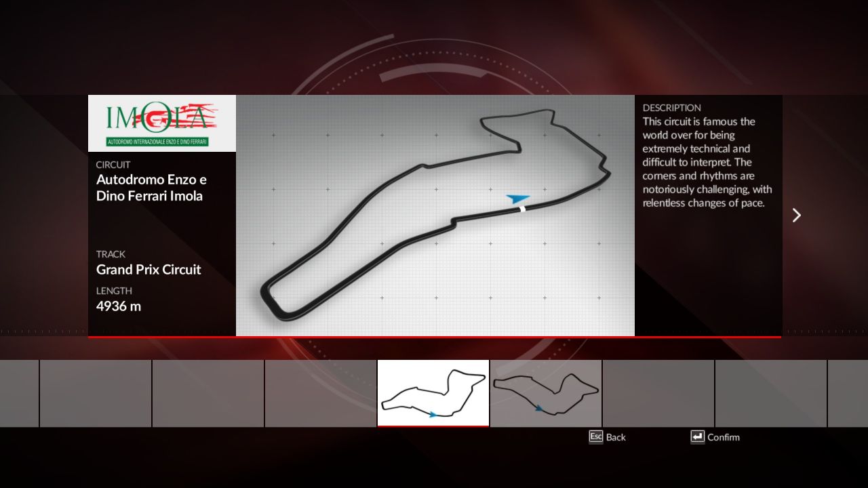Click the 4936 m length value

(x=119, y=306)
